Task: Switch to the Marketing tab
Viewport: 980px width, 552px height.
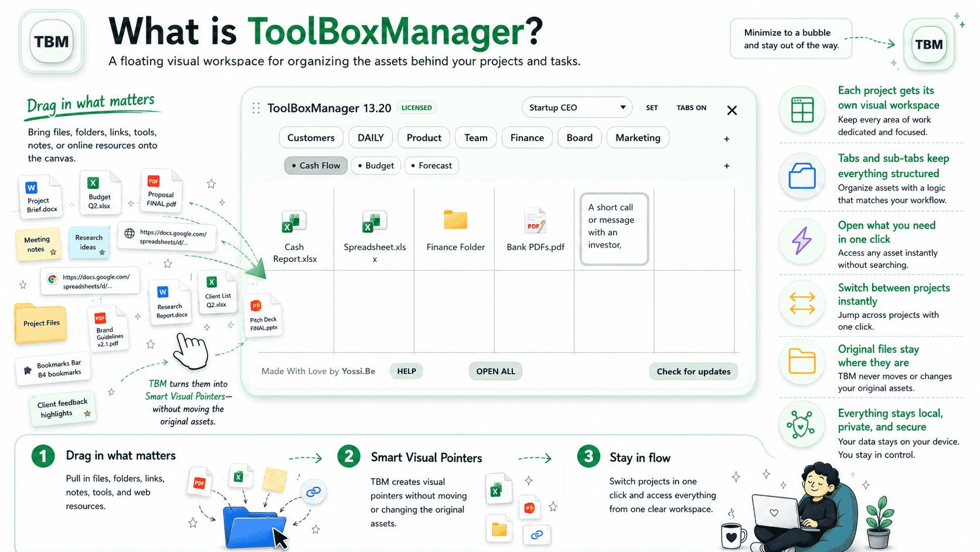Action: [x=638, y=138]
